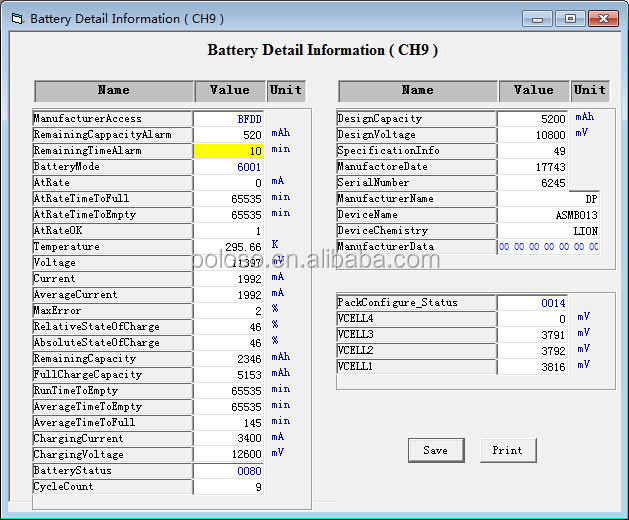Select the FullChargeCapacity value 5153
This screenshot has width=629, height=520.
228,375
